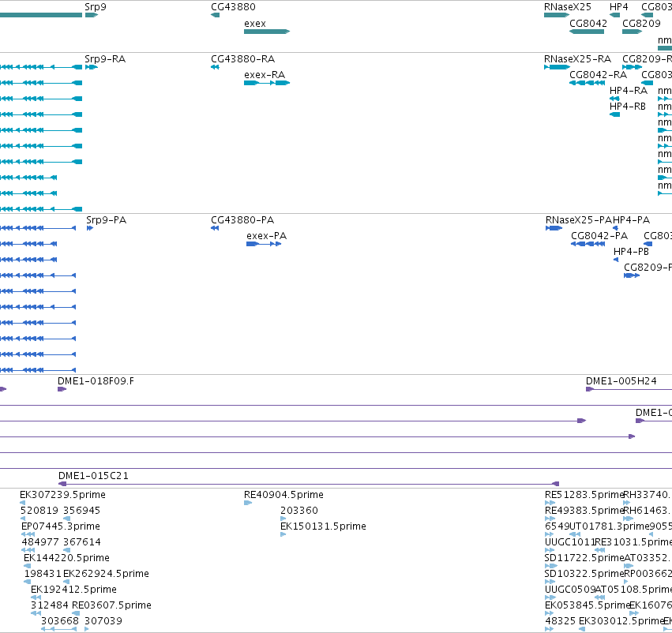
Task: Click the RE40904.5prime EST label
Action: [283, 494]
